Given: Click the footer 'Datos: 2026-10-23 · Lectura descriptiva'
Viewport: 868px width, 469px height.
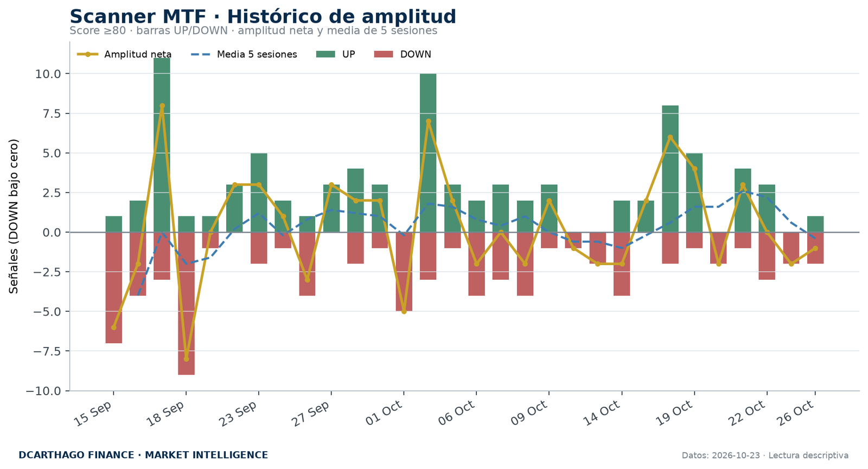Looking at the screenshot, I should click(765, 455).
